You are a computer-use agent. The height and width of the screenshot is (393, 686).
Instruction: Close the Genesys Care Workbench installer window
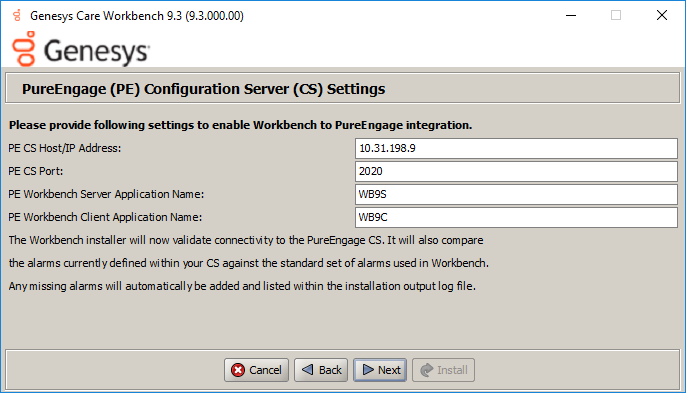click(662, 15)
